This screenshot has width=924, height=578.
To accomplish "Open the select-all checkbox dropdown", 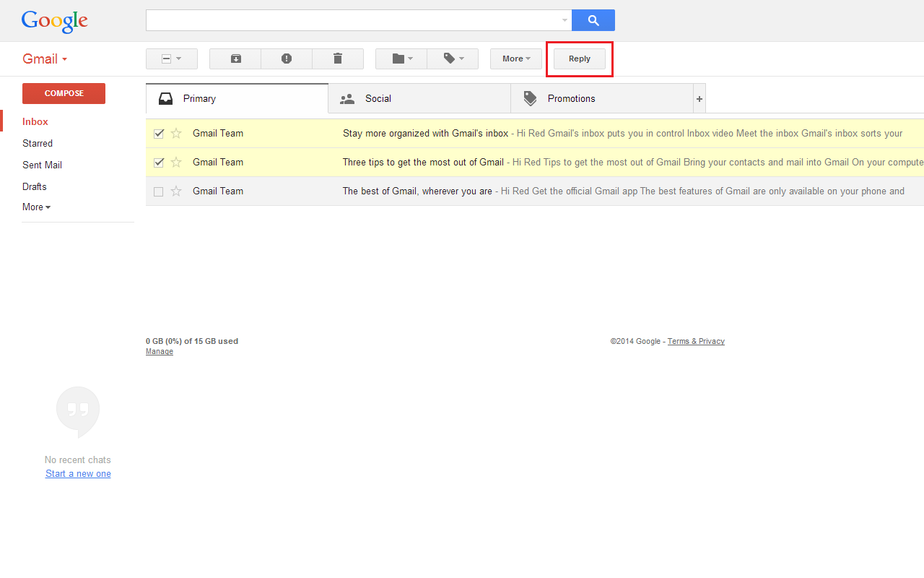I will tap(172, 59).
